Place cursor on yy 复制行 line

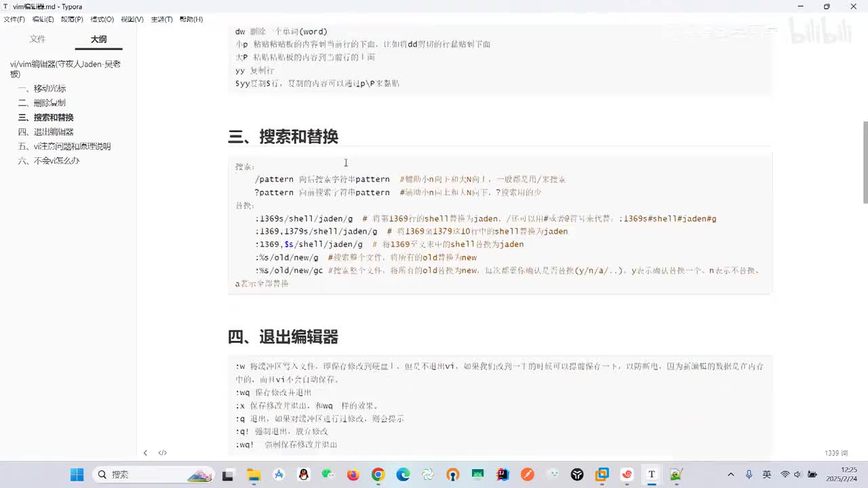coord(255,70)
